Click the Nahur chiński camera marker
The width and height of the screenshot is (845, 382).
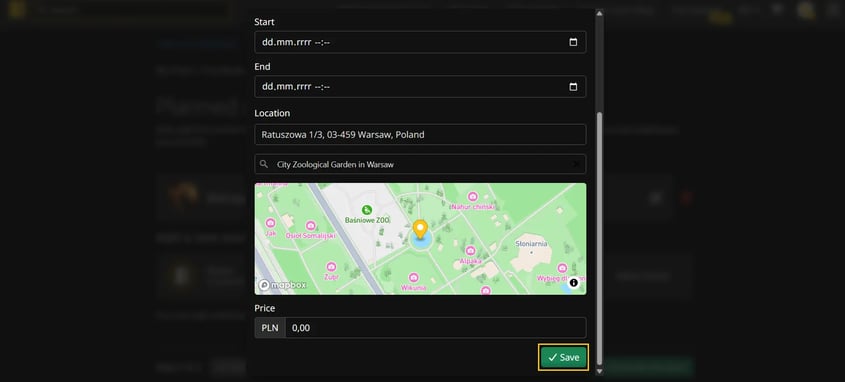tap(473, 197)
